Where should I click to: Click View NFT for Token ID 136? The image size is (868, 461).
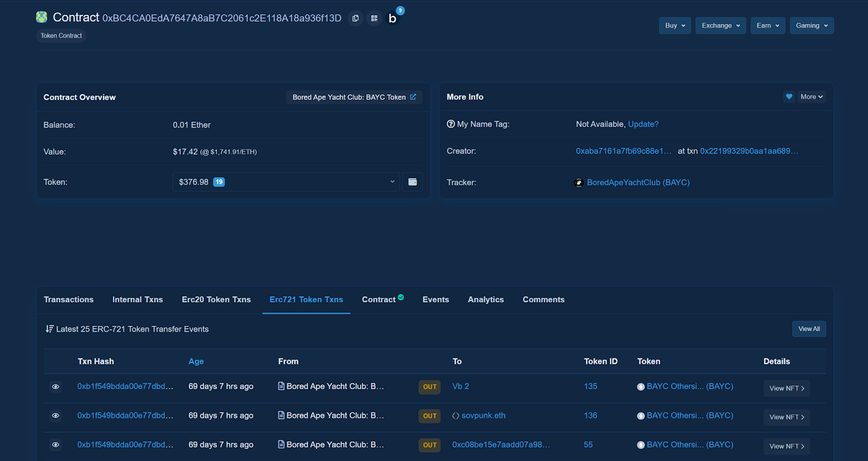[x=787, y=417]
